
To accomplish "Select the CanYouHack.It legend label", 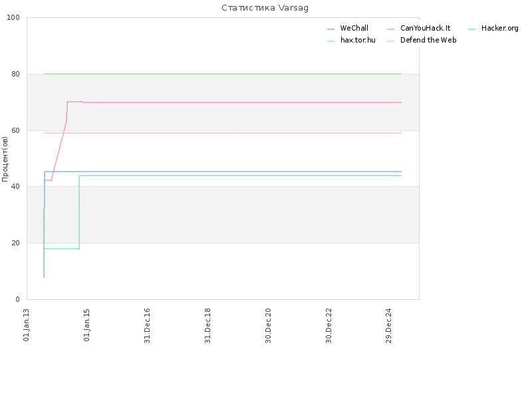I will (425, 28).
